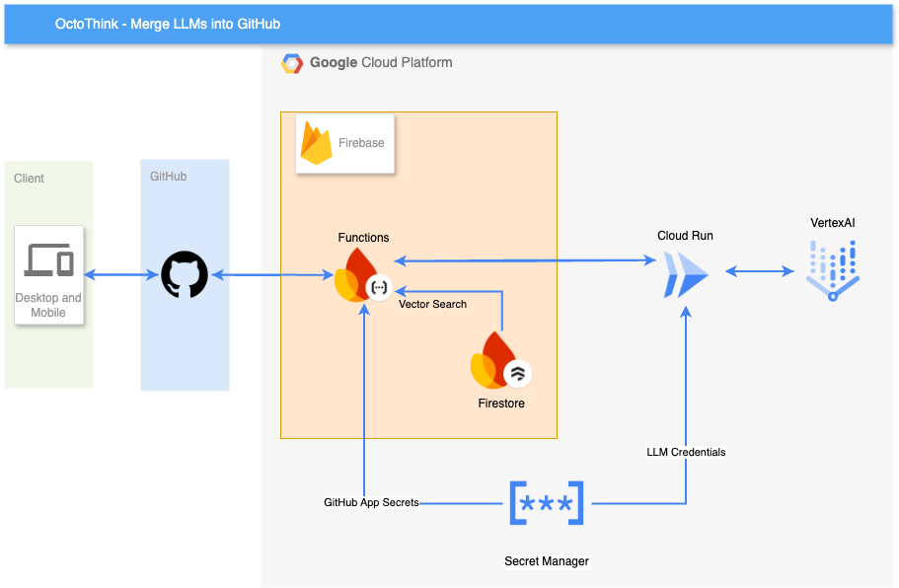899x588 pixels.
Task: Click the 'GitHub' group label
Action: [x=168, y=177]
